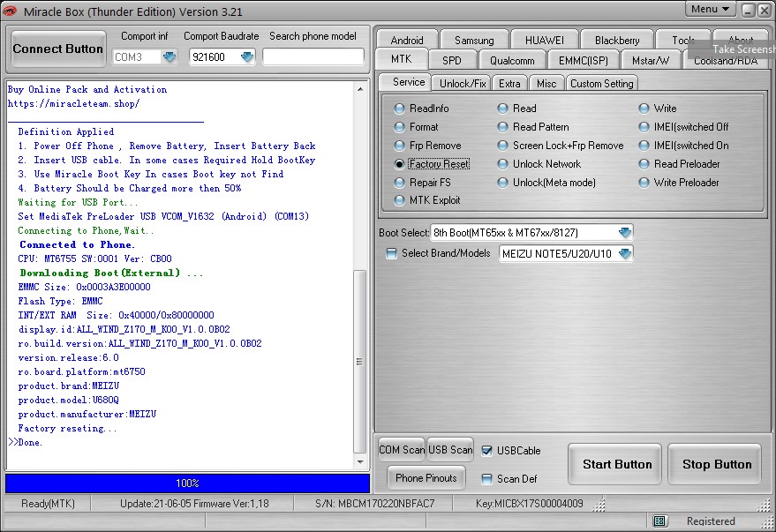Switch to the Android tab
This screenshot has width=776, height=532.
click(407, 40)
